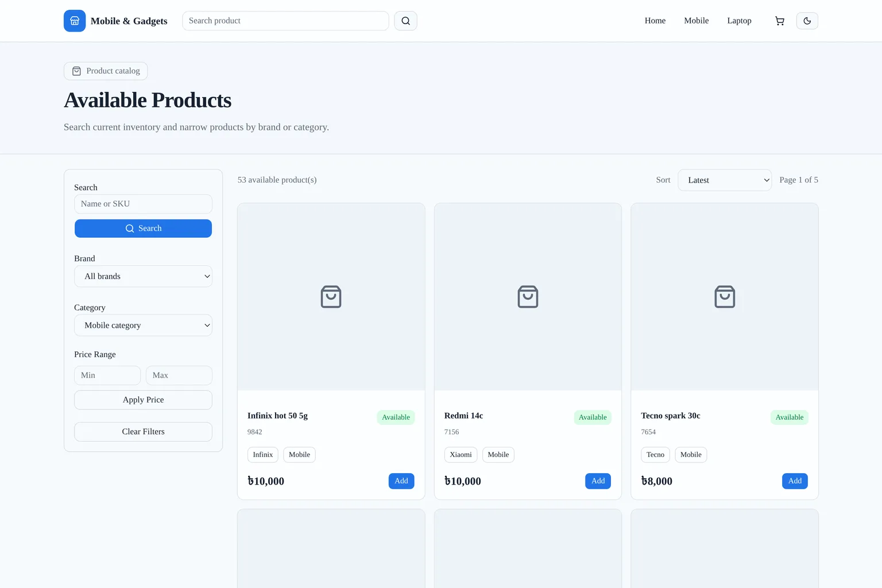Screen dimensions: 882x588
Task: Click the Available badge on Tecno card
Action: [789, 417]
